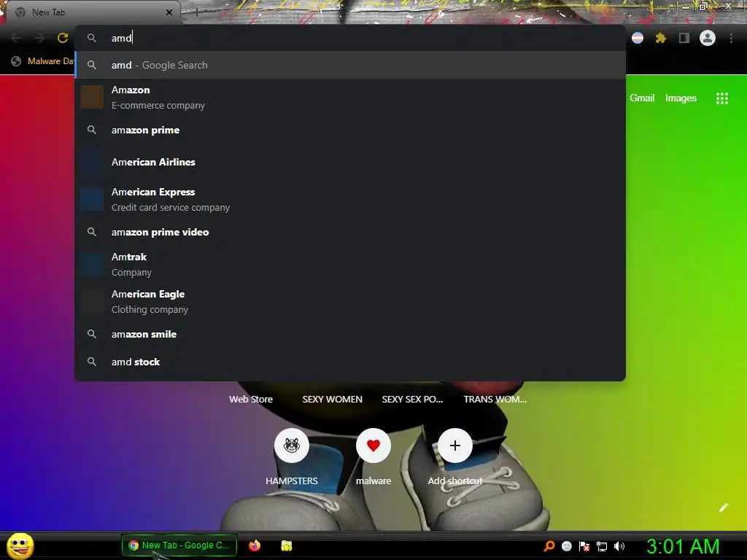Screen dimensions: 747x560
Task: Click the flag with red X tray icon
Action: tap(584, 546)
